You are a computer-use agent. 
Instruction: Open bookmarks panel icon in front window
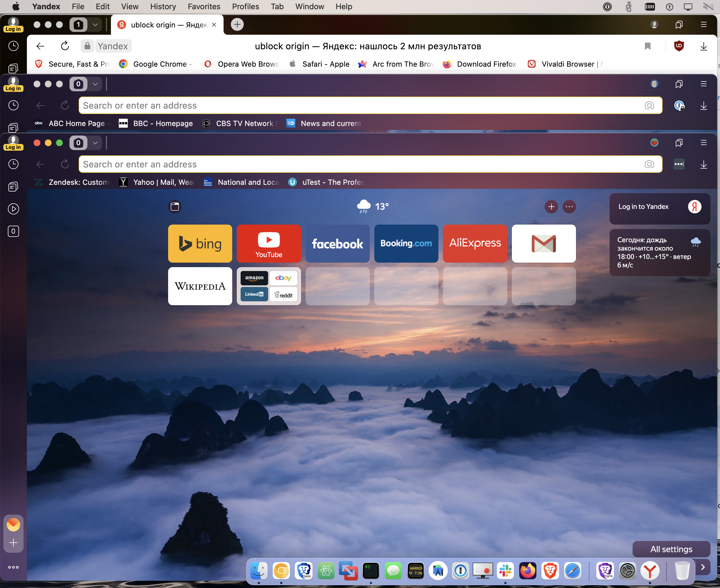(x=679, y=143)
